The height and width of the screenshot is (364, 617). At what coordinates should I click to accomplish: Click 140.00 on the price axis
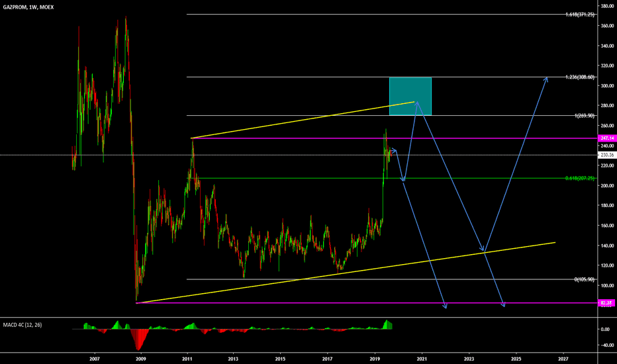(x=608, y=246)
